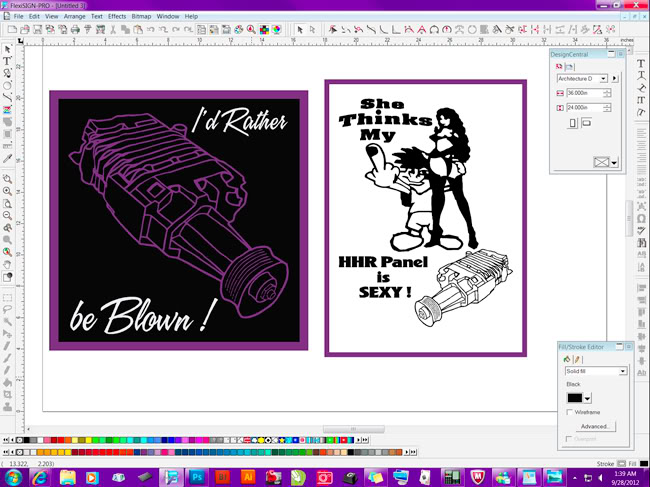650x487 pixels.
Task: Click the Window menu item
Action: 168,17
